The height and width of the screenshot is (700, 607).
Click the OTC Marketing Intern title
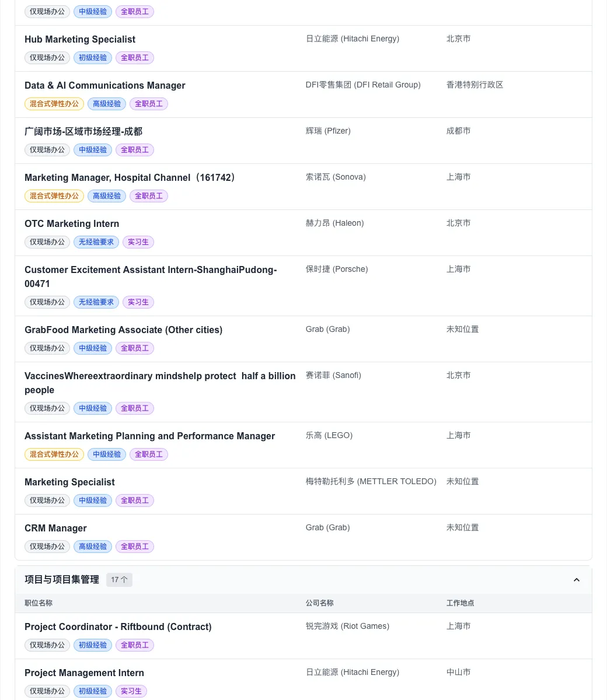[72, 223]
